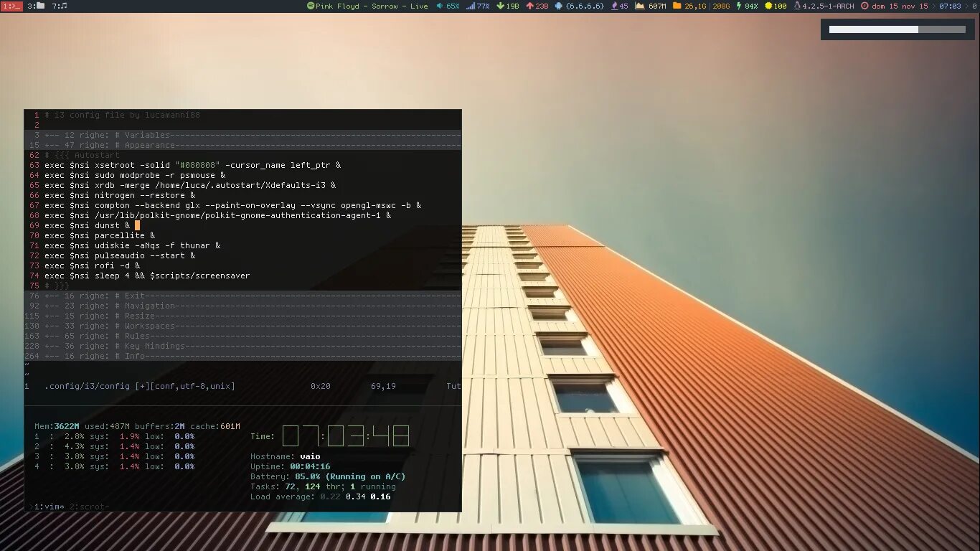Screen dimensions: 980x551
Task: Click the disk usage folder icon
Action: point(677,6)
